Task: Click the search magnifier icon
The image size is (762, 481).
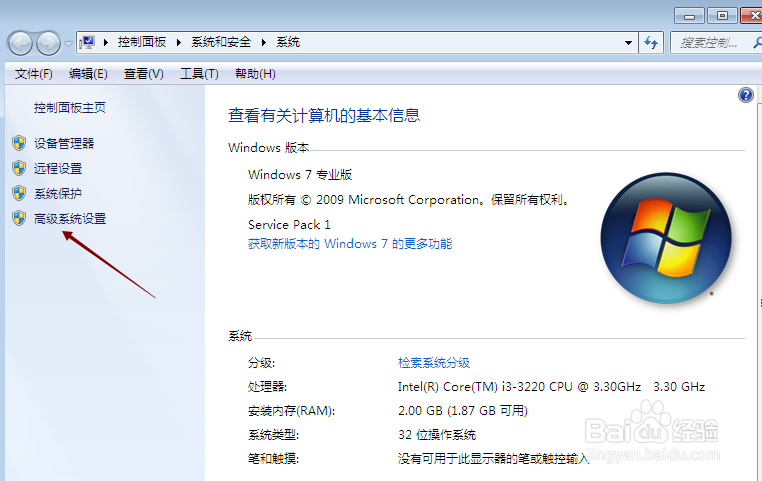Action: coord(757,43)
